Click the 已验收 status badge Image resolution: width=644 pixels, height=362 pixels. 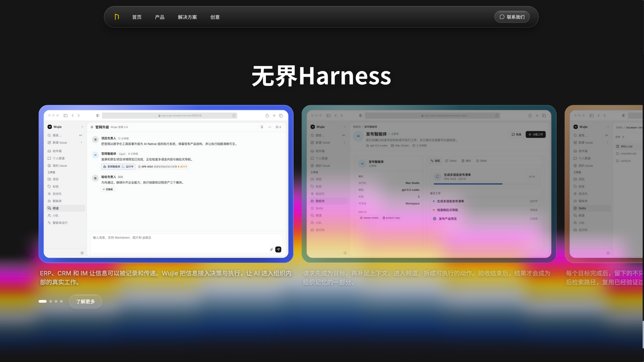[x=108, y=189]
